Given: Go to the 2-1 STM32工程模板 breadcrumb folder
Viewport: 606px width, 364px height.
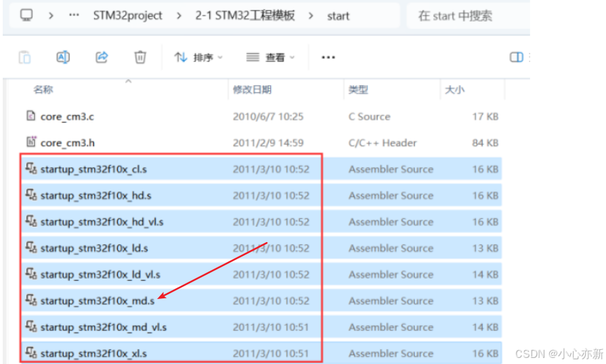Looking at the screenshot, I should coord(245,16).
